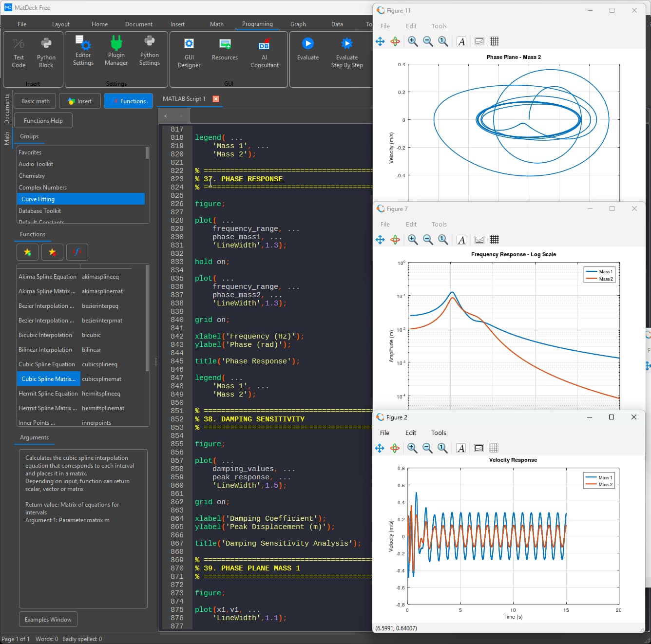Click the Basic math button
651x644 pixels.
coord(35,101)
